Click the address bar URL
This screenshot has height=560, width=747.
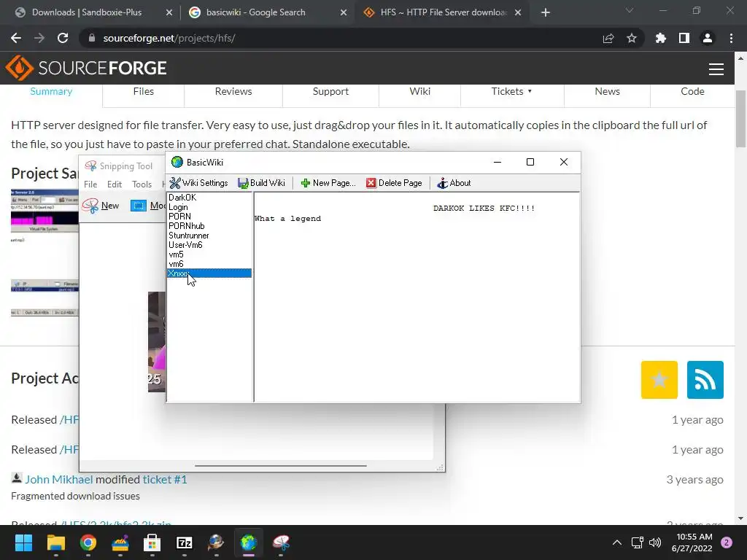(169, 38)
